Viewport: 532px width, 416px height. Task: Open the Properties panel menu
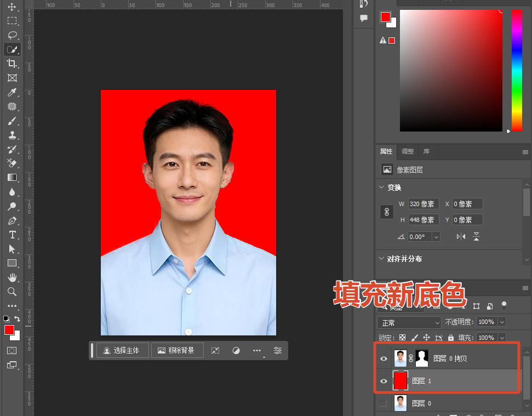coord(525,152)
